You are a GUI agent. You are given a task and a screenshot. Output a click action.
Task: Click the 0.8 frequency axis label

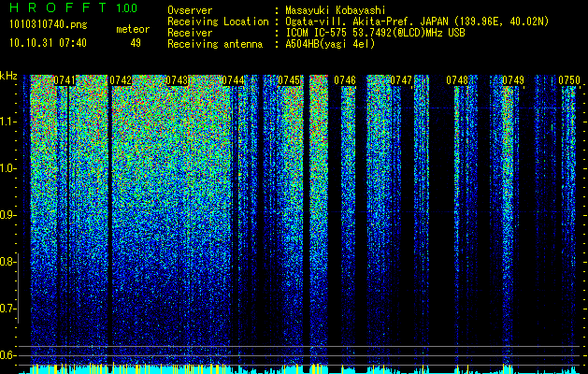coord(7,262)
